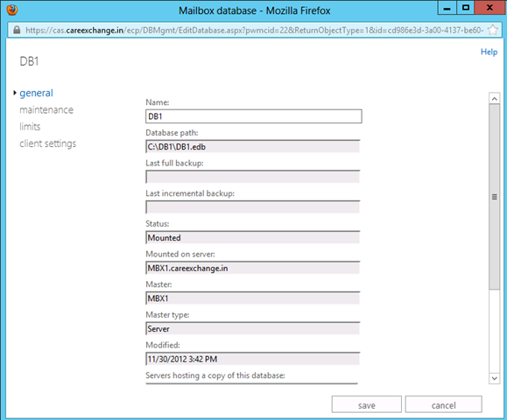Click the Last full backup field
Screen dimensions: 507x420
(252, 177)
